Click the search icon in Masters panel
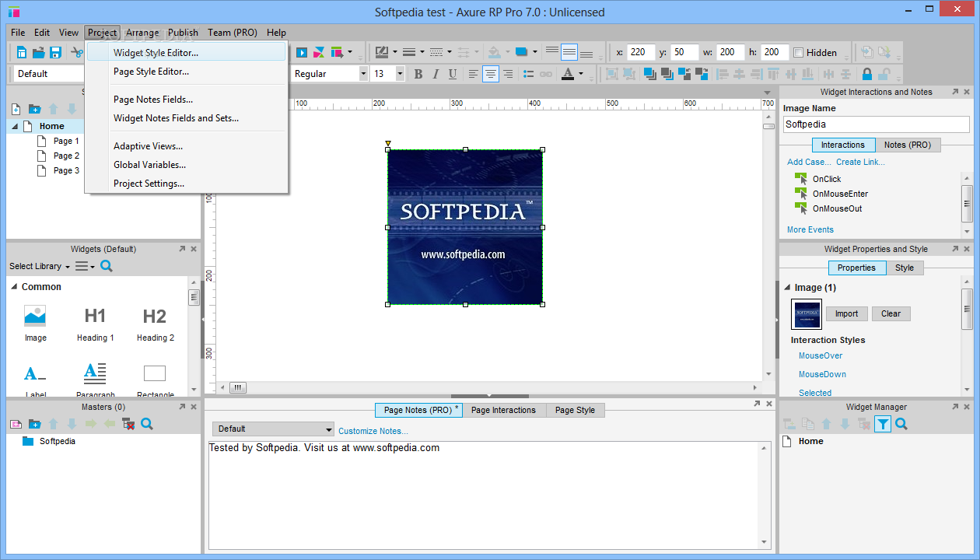This screenshot has width=980, height=560. point(147,424)
